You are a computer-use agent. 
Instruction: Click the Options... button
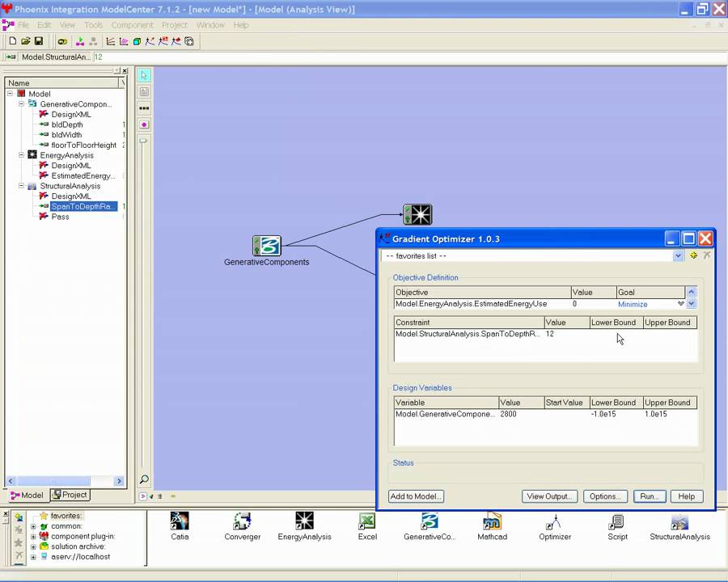point(605,496)
